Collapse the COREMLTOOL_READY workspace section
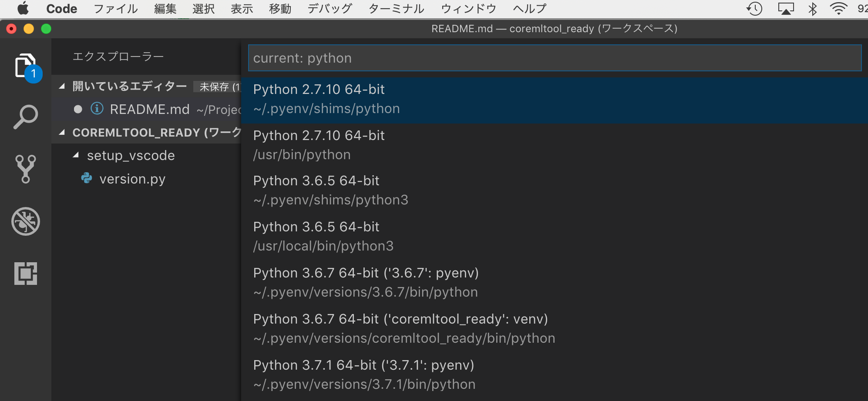This screenshot has width=868, height=401. [62, 132]
